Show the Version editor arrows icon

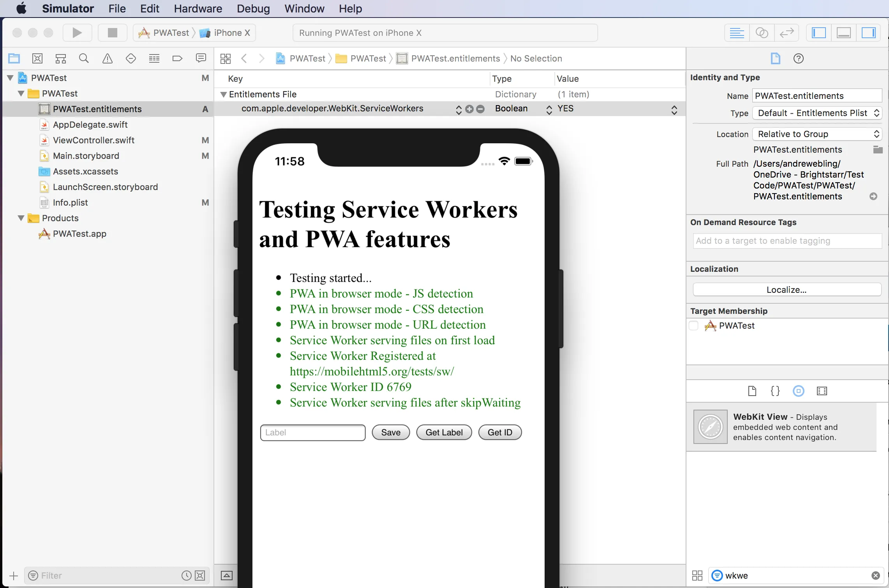pyautogui.click(x=787, y=33)
